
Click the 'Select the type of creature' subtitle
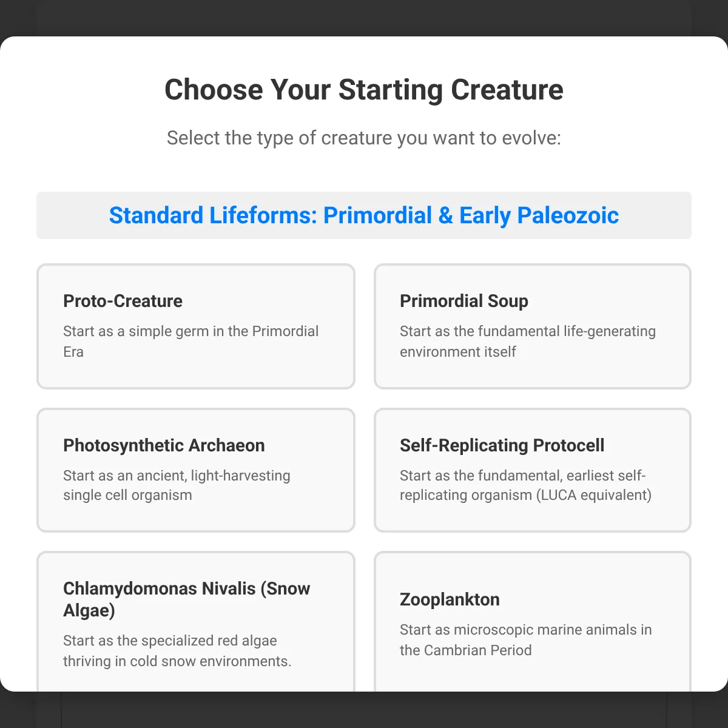[364, 138]
